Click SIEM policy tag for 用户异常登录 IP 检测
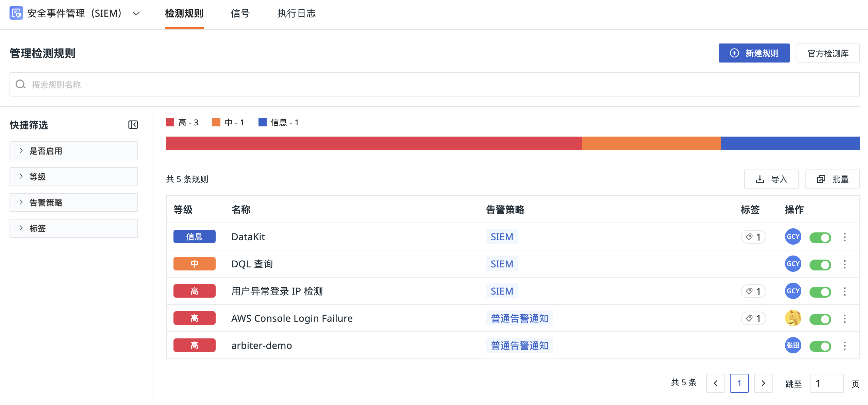 (502, 291)
